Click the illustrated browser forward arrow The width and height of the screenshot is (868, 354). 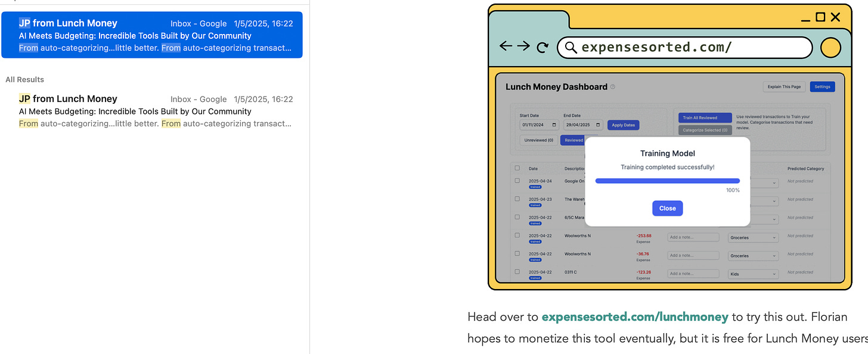click(x=523, y=46)
